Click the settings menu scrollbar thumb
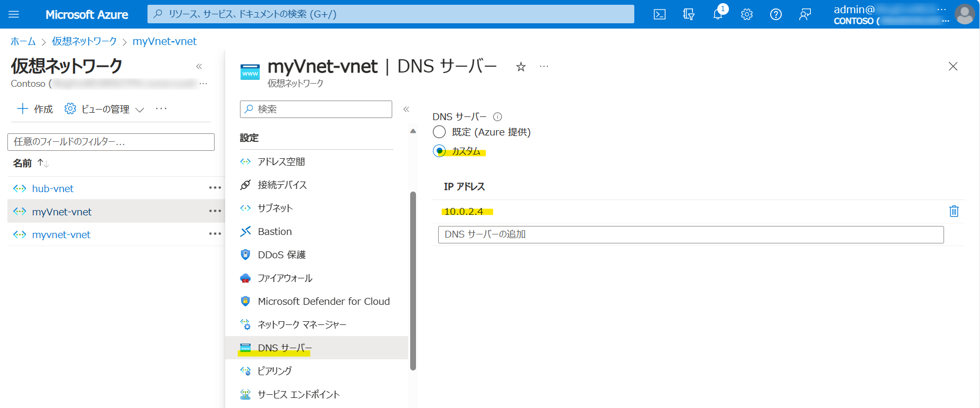 [413, 280]
